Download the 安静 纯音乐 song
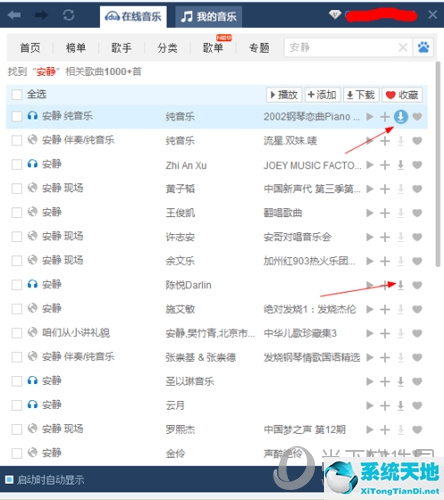 (x=401, y=117)
